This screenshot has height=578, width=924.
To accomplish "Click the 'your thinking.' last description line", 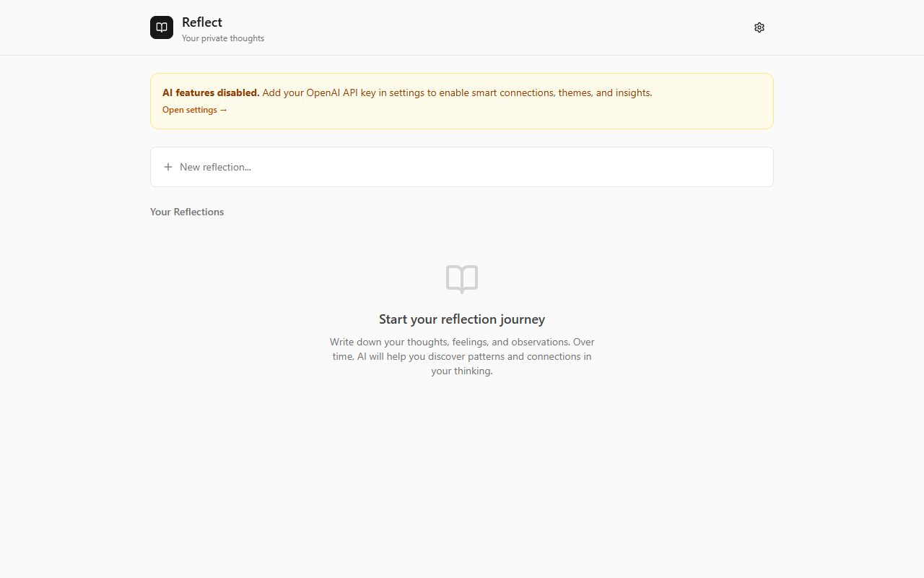I will coord(462,371).
